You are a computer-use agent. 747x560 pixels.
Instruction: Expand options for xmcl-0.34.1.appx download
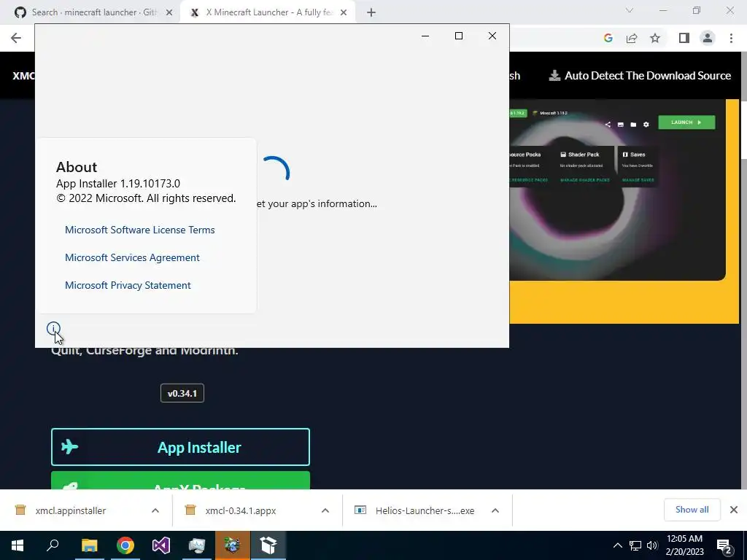(325, 510)
